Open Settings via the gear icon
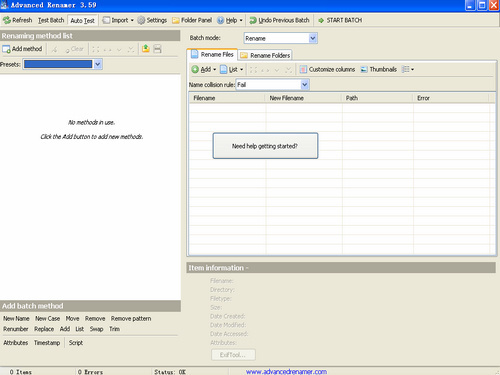The width and height of the screenshot is (500, 375). click(141, 20)
